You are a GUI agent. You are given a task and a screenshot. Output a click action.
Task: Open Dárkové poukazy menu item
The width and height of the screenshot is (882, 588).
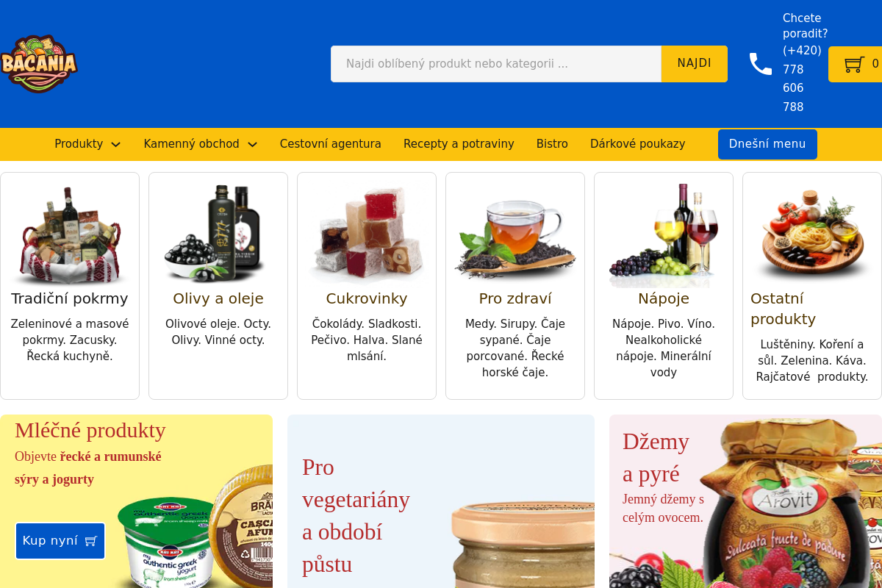coord(638,144)
